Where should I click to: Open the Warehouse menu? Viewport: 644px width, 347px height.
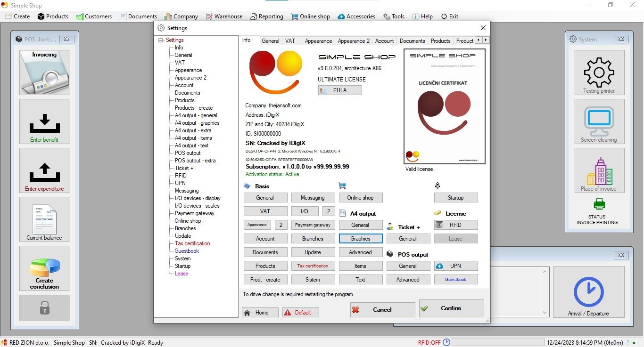coord(223,16)
